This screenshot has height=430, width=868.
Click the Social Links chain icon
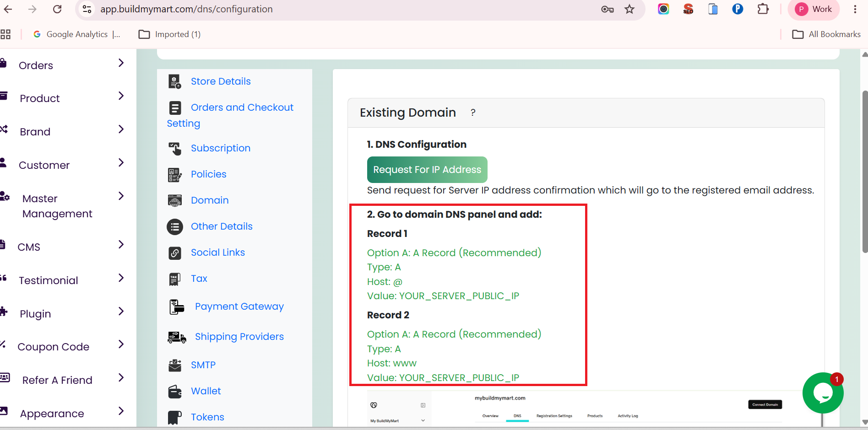coord(174,253)
